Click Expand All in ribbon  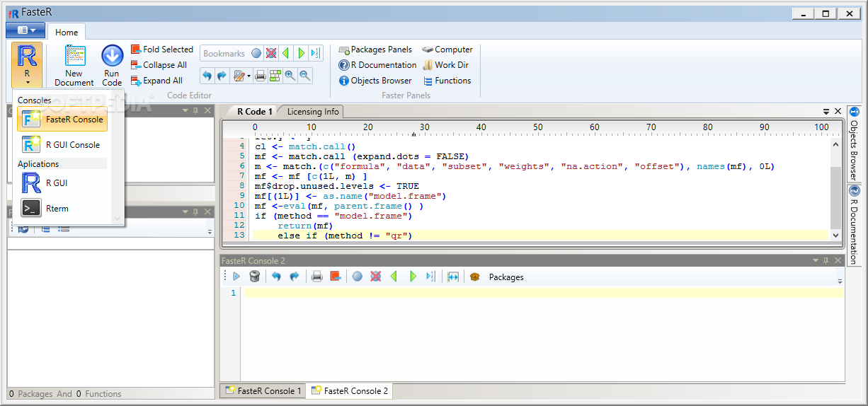pyautogui.click(x=156, y=81)
